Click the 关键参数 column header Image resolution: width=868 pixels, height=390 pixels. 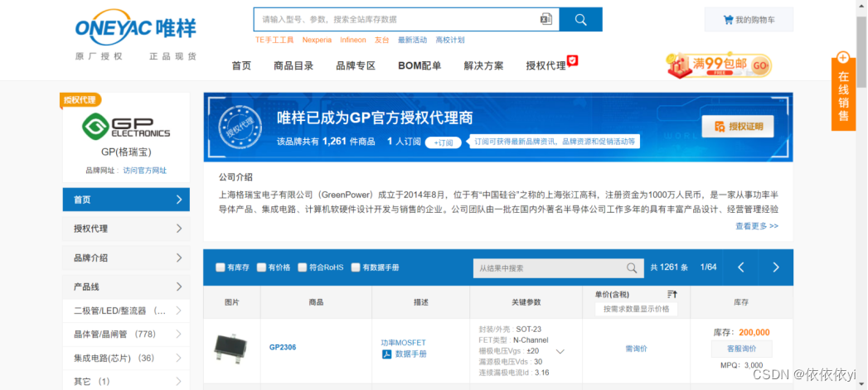point(526,302)
